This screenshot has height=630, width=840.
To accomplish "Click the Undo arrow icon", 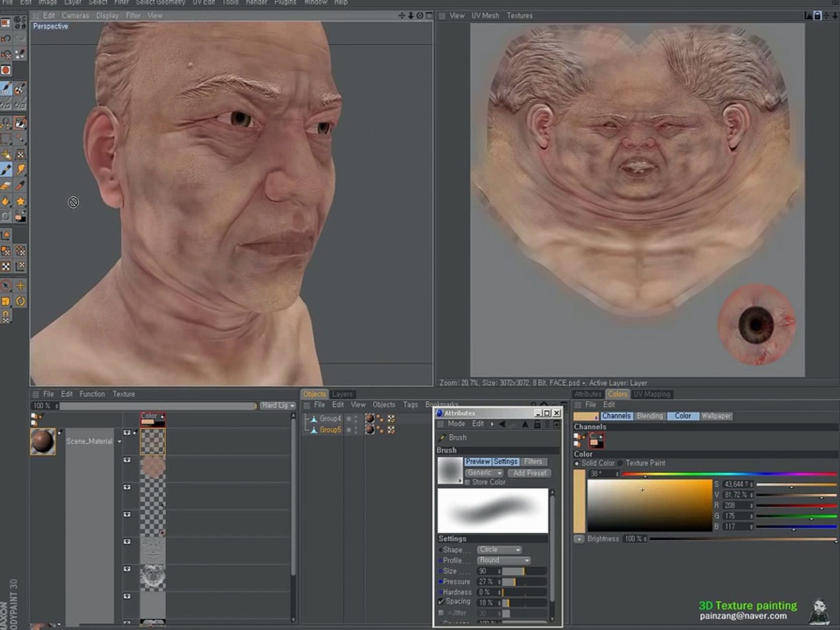I will coord(6,38).
